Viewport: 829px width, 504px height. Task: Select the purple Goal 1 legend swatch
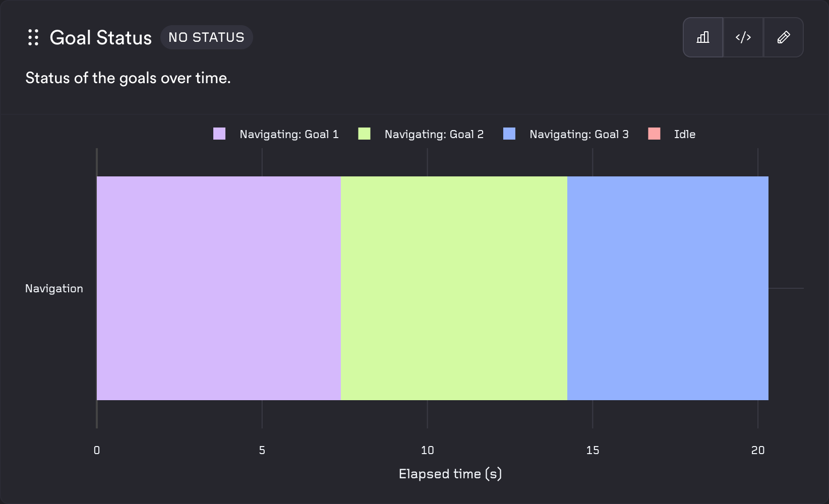[219, 134]
